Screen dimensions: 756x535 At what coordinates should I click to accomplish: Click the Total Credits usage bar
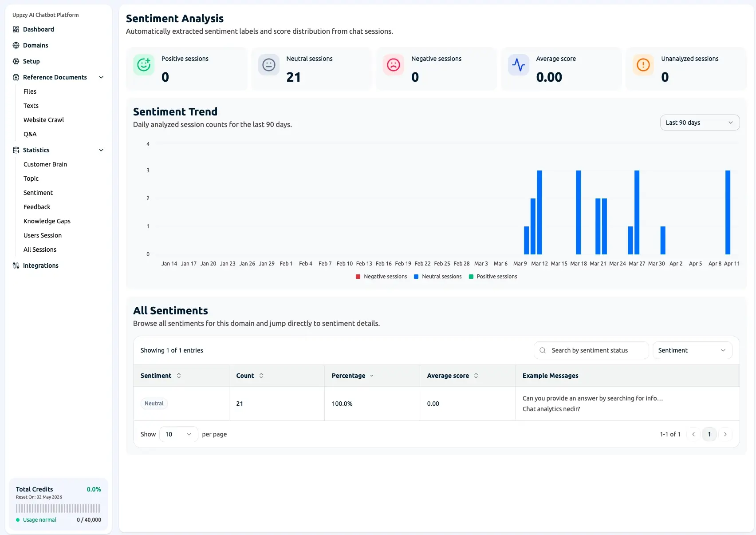pos(58,508)
